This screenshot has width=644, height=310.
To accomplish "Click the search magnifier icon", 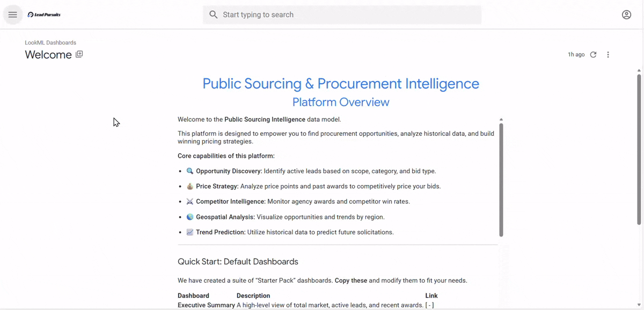I will point(214,14).
